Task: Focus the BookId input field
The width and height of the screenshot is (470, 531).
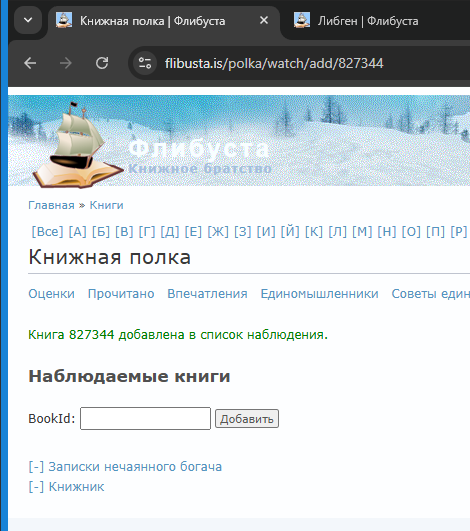Action: pos(145,419)
